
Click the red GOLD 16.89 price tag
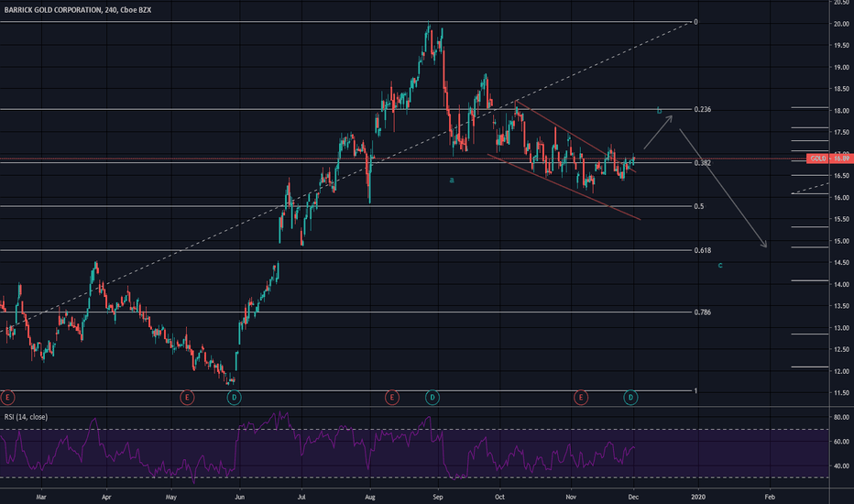829,159
